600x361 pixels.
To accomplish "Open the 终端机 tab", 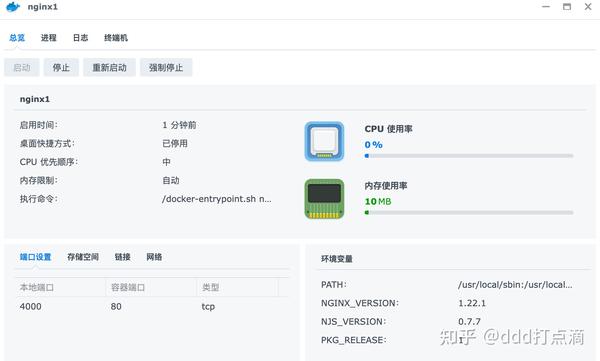I will (x=116, y=38).
